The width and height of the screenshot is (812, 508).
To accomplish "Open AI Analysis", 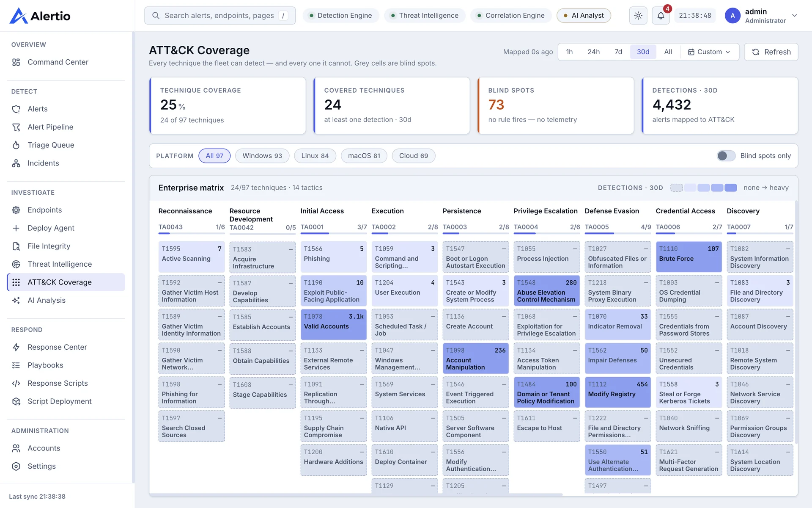I will pyautogui.click(x=66, y=301).
